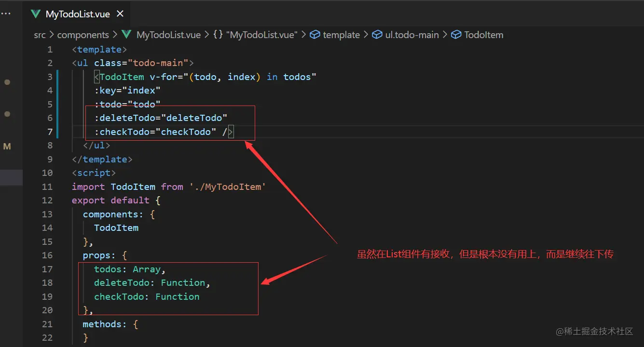644x347 pixels.
Task: Click line number 16 in the gutter
Action: 47,255
